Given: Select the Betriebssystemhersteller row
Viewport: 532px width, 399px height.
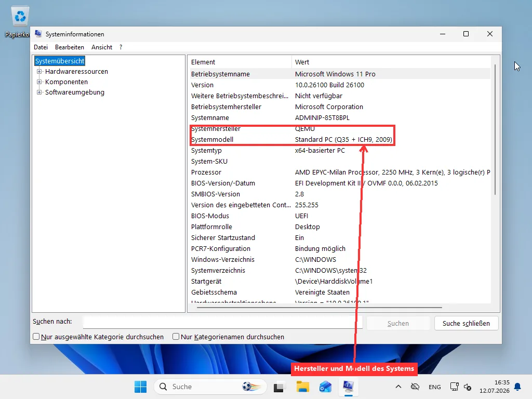Looking at the screenshot, I should (x=339, y=107).
